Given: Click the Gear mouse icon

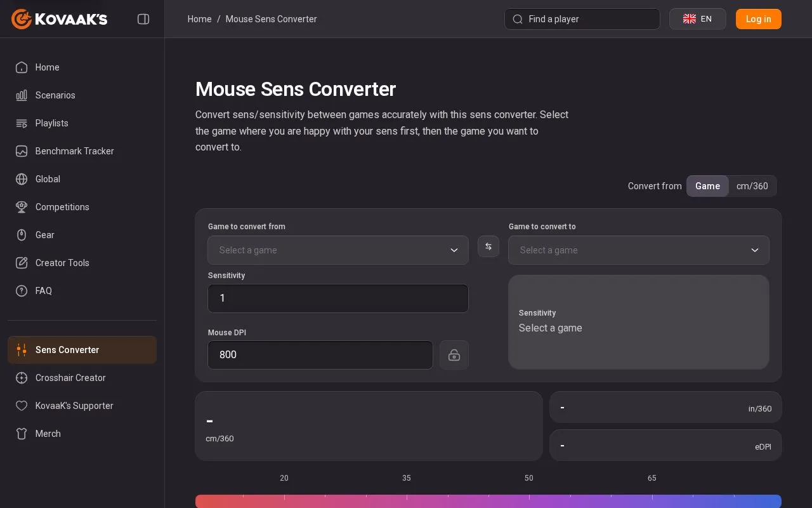Looking at the screenshot, I should tap(22, 235).
